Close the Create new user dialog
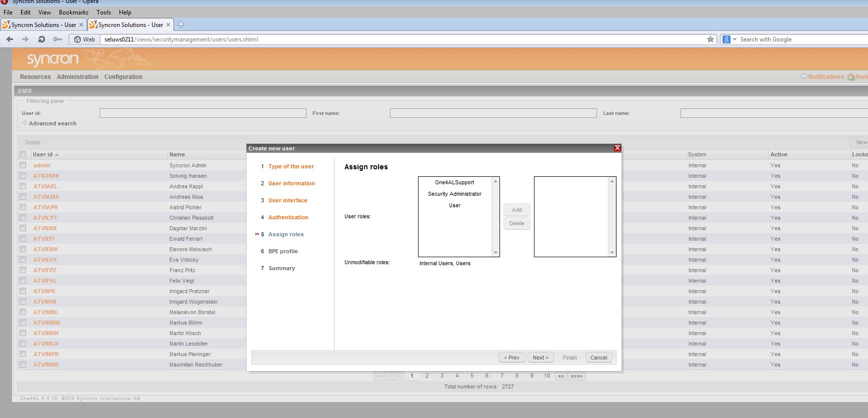The image size is (868, 418). click(x=617, y=148)
